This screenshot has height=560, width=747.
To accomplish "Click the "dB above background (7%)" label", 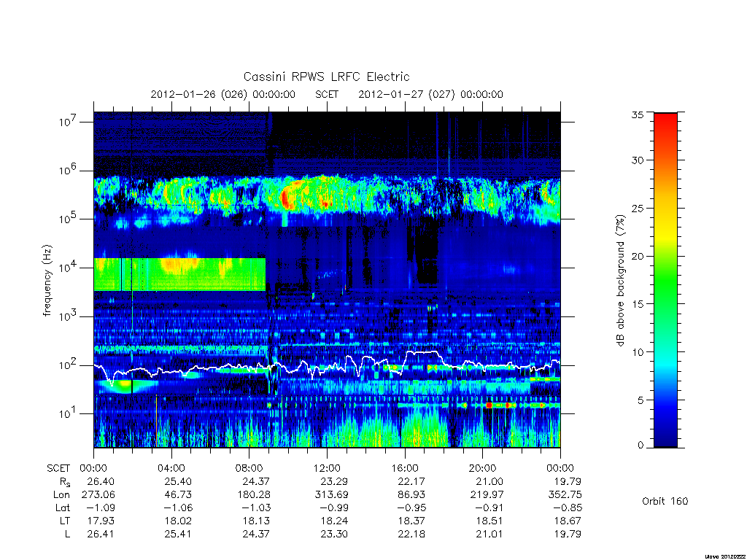I will (x=620, y=281).
